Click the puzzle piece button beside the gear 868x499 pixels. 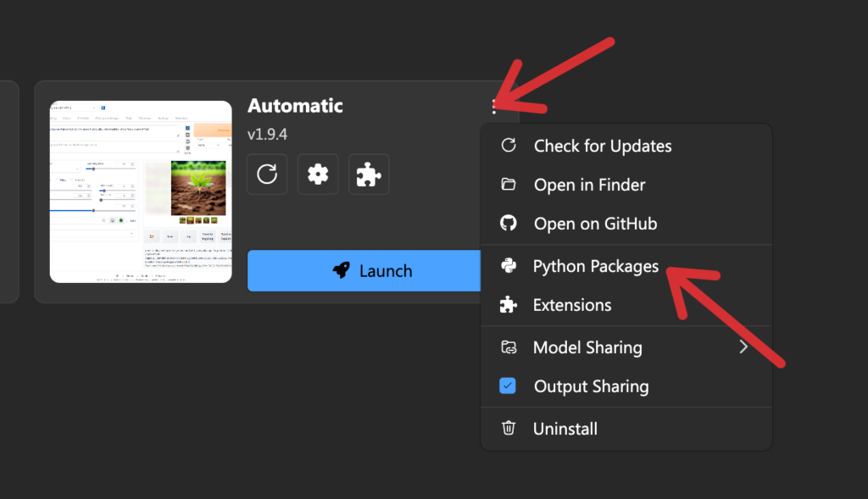click(x=369, y=175)
